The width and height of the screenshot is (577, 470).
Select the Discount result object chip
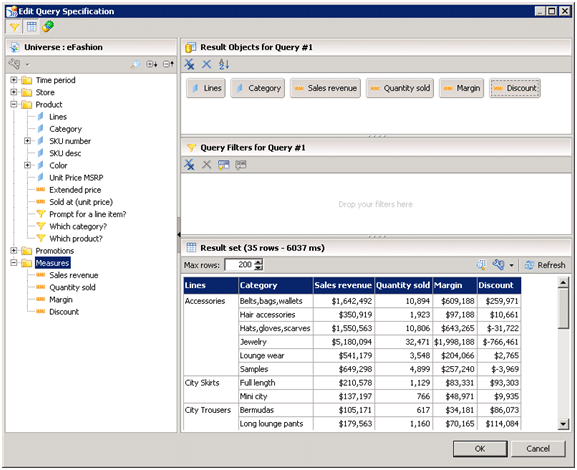[x=515, y=88]
